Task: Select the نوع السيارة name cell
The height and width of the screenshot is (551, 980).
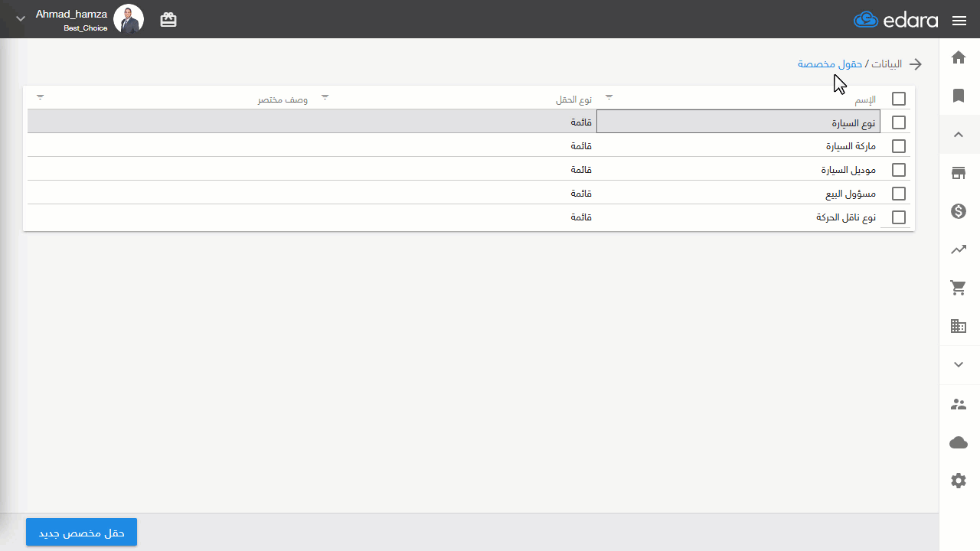Action: 738,122
